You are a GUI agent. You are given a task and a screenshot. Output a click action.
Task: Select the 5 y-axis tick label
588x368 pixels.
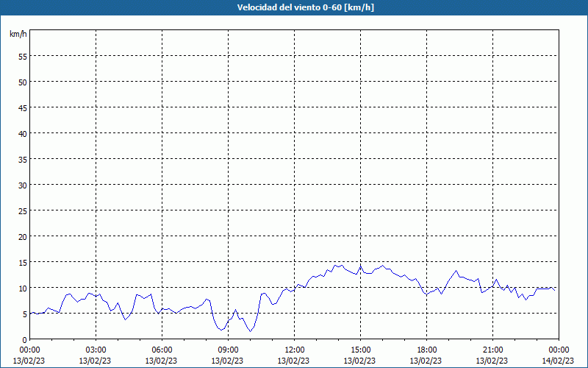click(x=25, y=314)
